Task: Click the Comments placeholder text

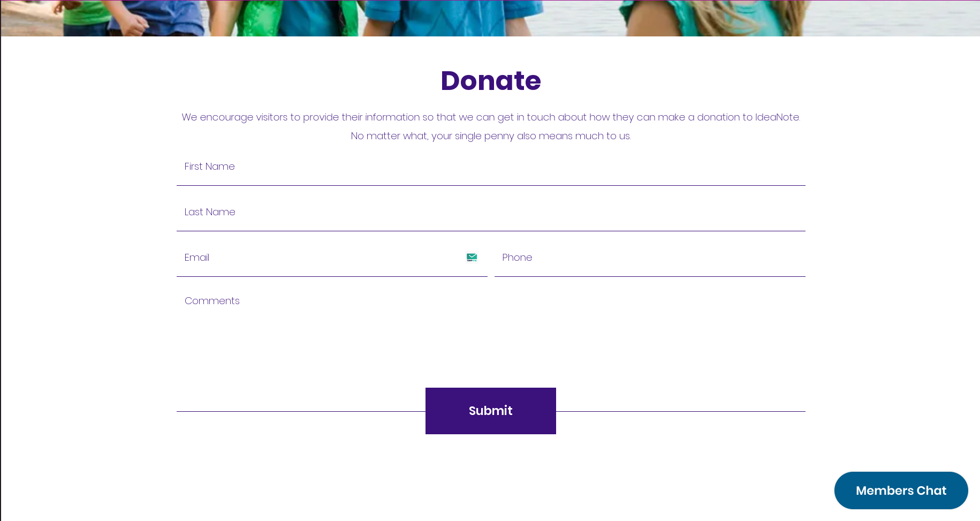Action: pyautogui.click(x=212, y=301)
